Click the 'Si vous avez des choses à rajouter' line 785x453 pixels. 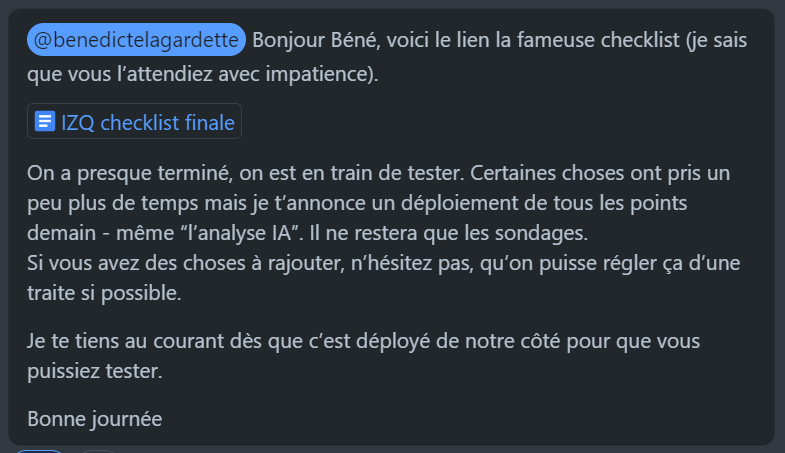[200, 266]
